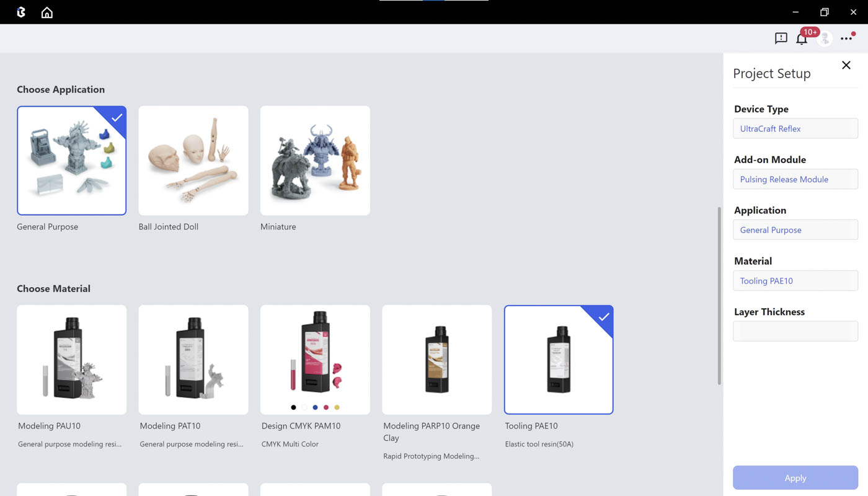This screenshot has height=496, width=868.
Task: Pick the black color dot under CMYK PAM10
Action: coord(293,407)
